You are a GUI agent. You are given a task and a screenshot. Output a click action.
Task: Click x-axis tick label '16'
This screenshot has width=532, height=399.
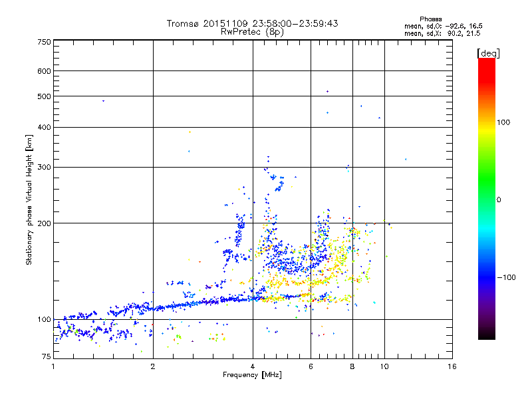452,366
